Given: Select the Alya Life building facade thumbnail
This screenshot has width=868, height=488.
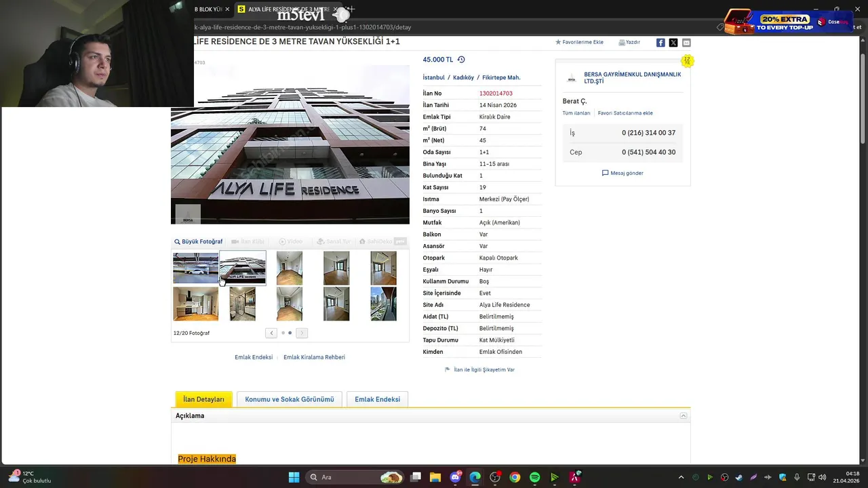Looking at the screenshot, I should [243, 268].
